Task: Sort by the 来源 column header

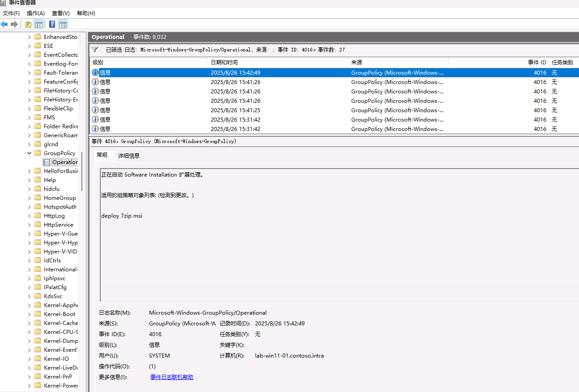Action: 398,63
